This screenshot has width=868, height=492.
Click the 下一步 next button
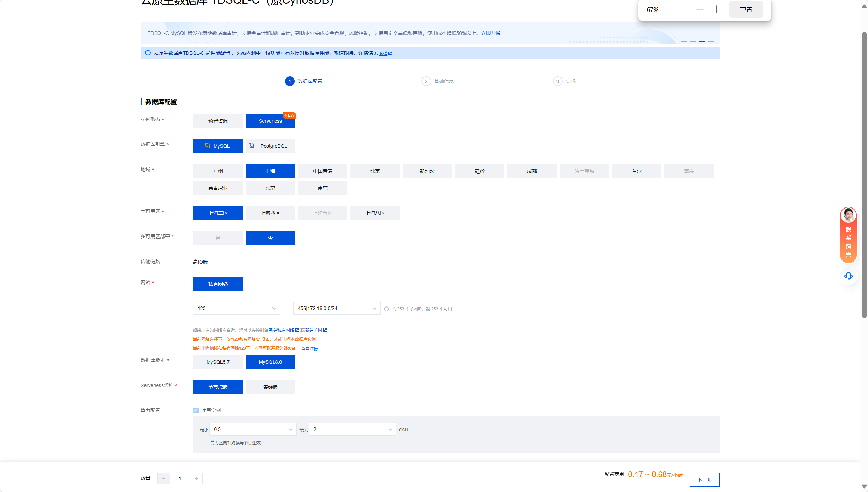pos(704,480)
